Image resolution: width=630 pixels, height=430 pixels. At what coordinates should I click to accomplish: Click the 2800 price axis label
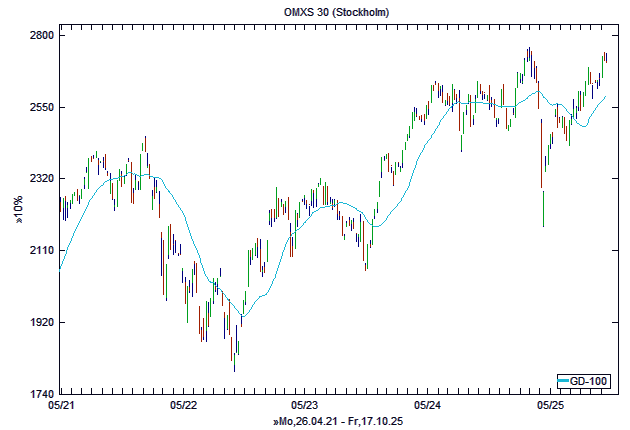40,35
